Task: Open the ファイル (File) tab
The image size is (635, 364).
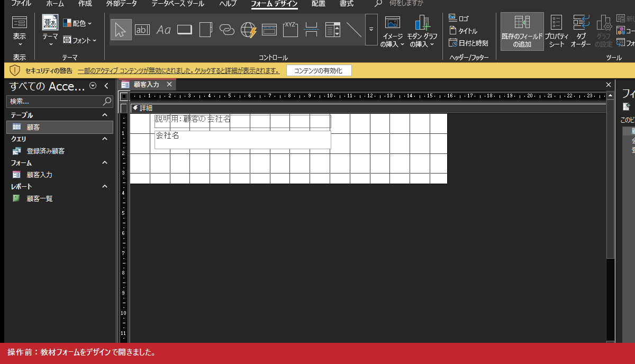Action: point(21,4)
